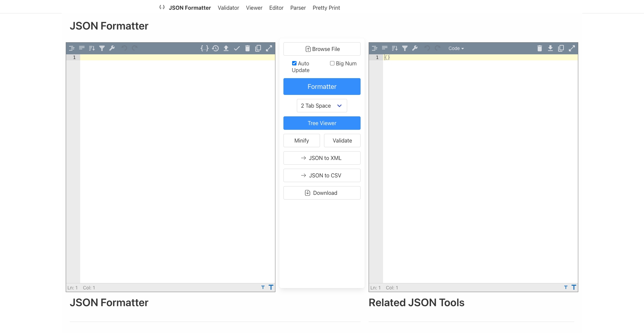Image resolution: width=644 pixels, height=333 pixels.
Task: Open the Pretty Print page
Action: 326,8
